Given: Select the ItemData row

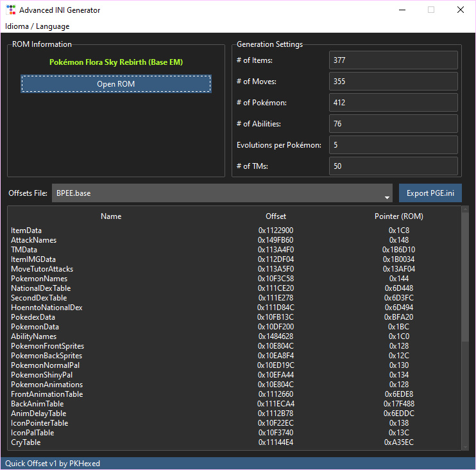Looking at the screenshot, I should (26, 231).
